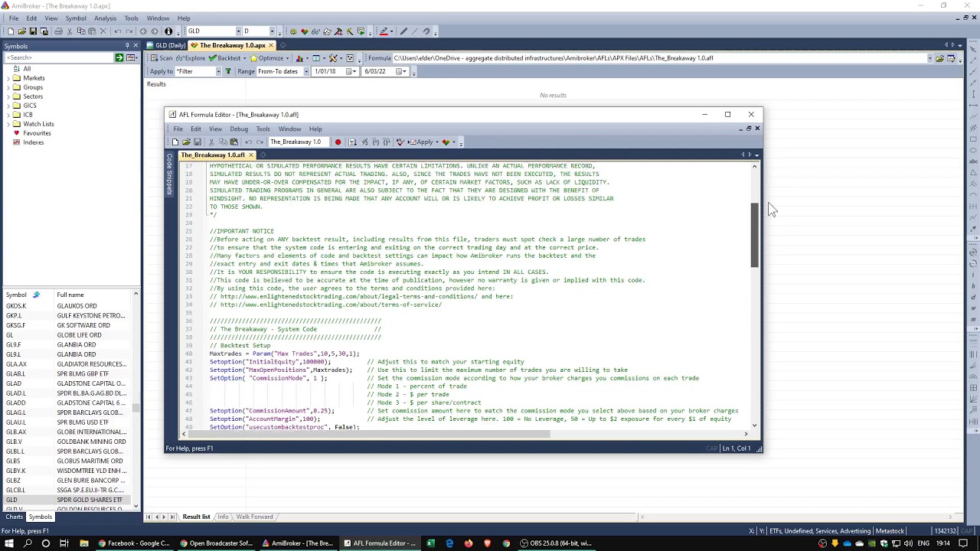Open the OBS taskbar button
Image resolution: width=980 pixels, height=551 pixels.
[x=557, y=543]
